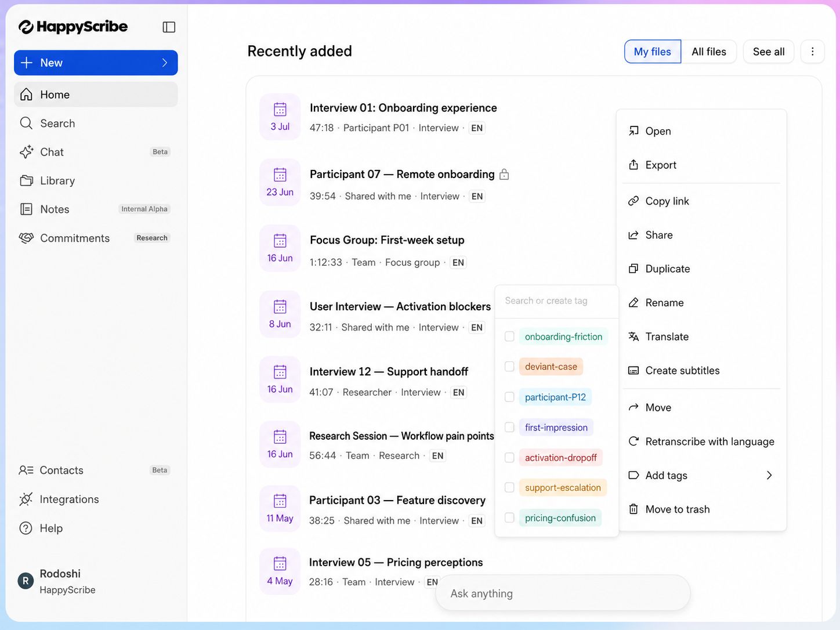Collapse the sidebar panel icon
Screen dimensions: 840x630
pos(169,27)
